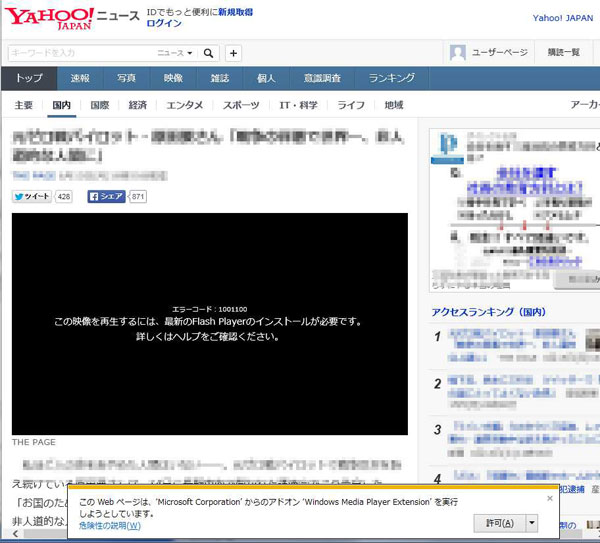
Task: Click the search magnifier icon
Action: 209,53
